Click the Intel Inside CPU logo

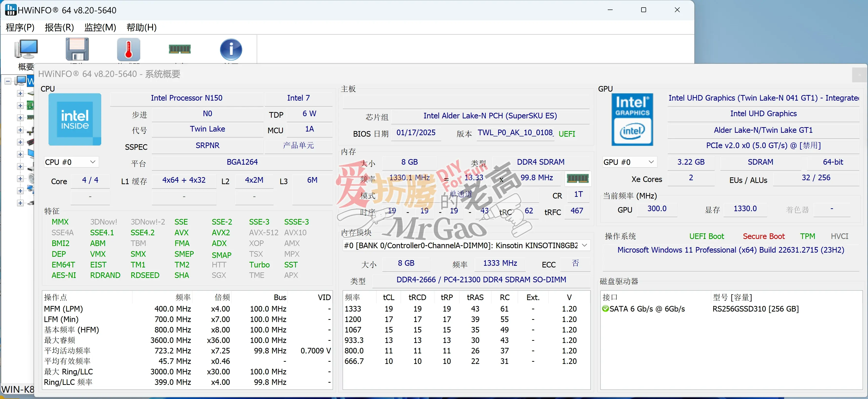(75, 119)
